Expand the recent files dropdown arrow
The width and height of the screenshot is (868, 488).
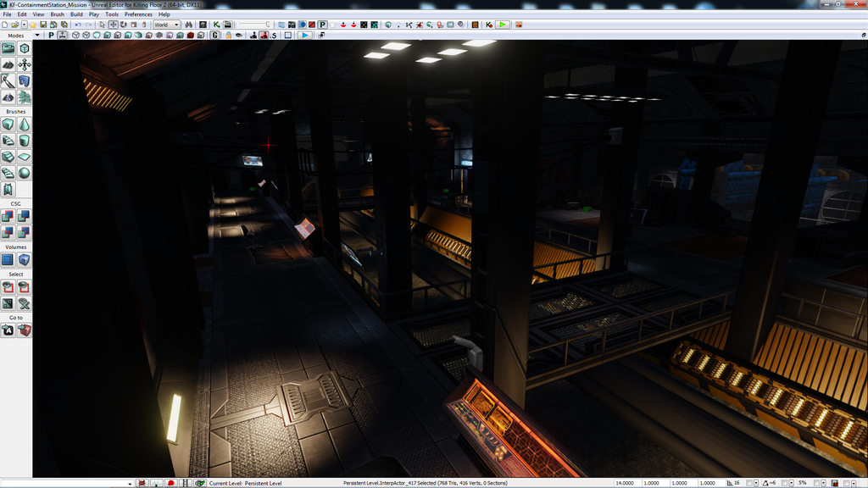pos(24,25)
